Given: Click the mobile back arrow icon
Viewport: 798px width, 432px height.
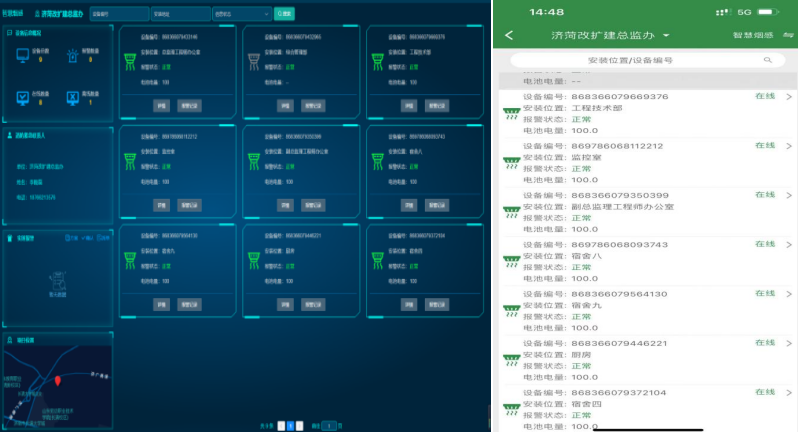Looking at the screenshot, I should [x=509, y=35].
